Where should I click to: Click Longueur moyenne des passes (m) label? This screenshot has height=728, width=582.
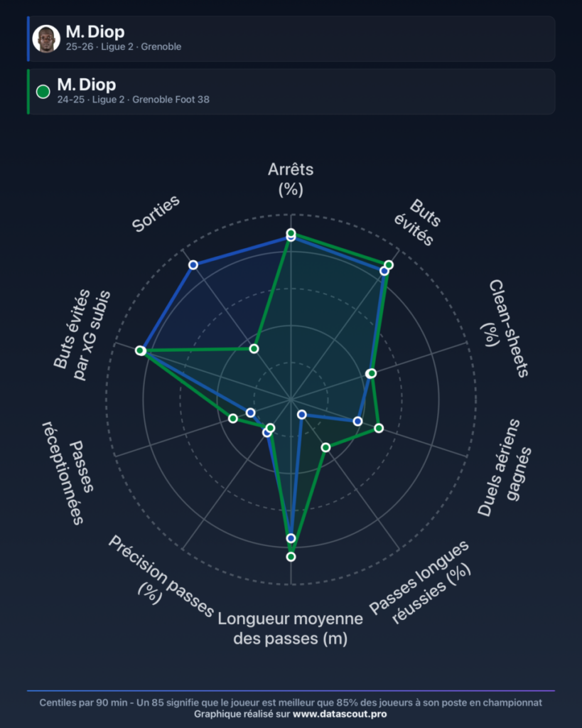click(x=291, y=628)
